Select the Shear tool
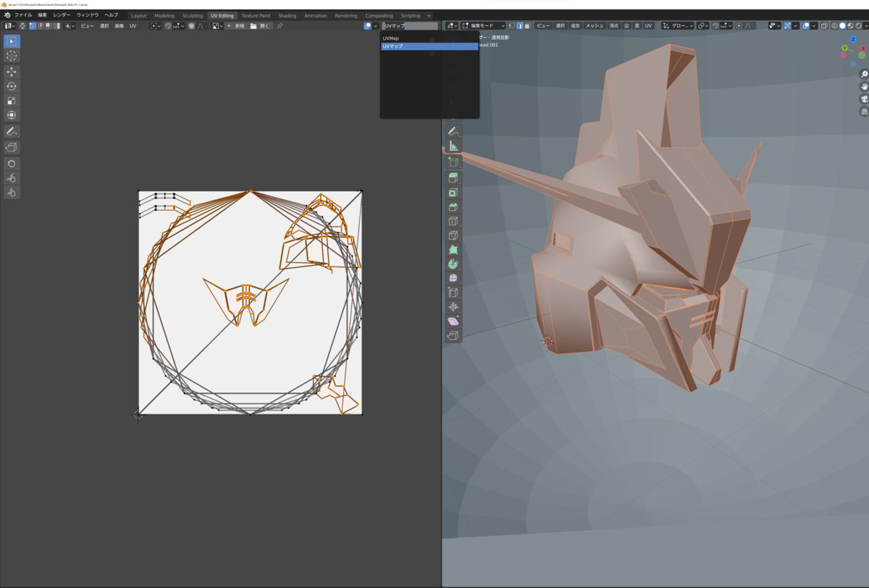Screen dimensions: 869x588 pos(453,321)
